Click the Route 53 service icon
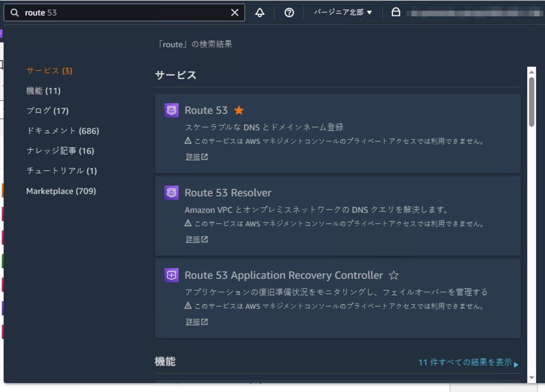Viewport: 545px width, 392px height. click(x=171, y=110)
